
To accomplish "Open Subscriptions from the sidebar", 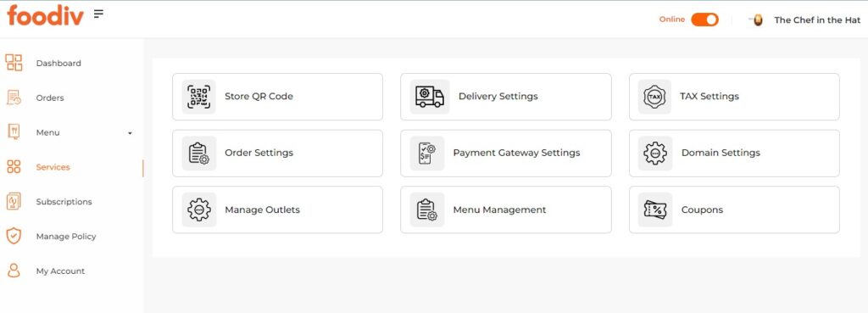I will pyautogui.click(x=64, y=202).
